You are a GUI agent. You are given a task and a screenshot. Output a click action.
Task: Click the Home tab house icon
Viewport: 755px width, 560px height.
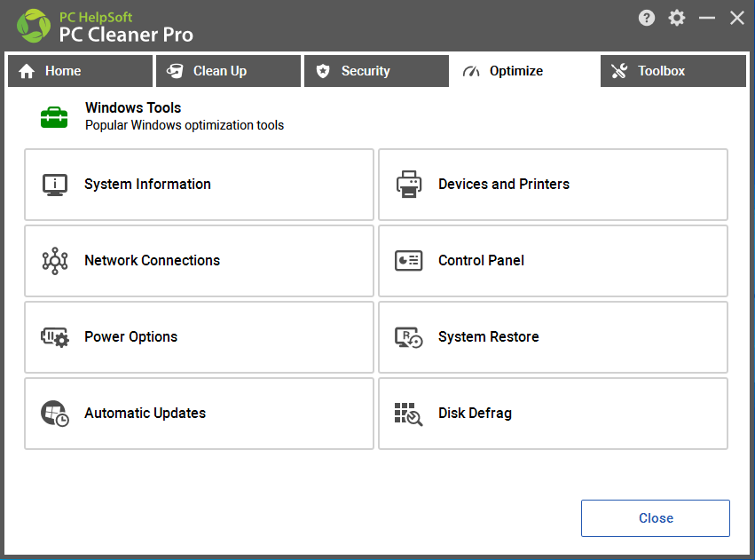tap(27, 71)
